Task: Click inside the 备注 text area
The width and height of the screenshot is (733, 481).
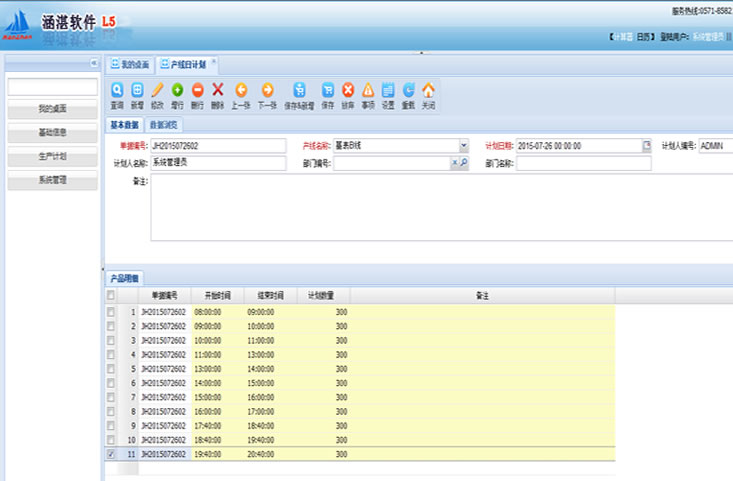Action: (x=440, y=208)
